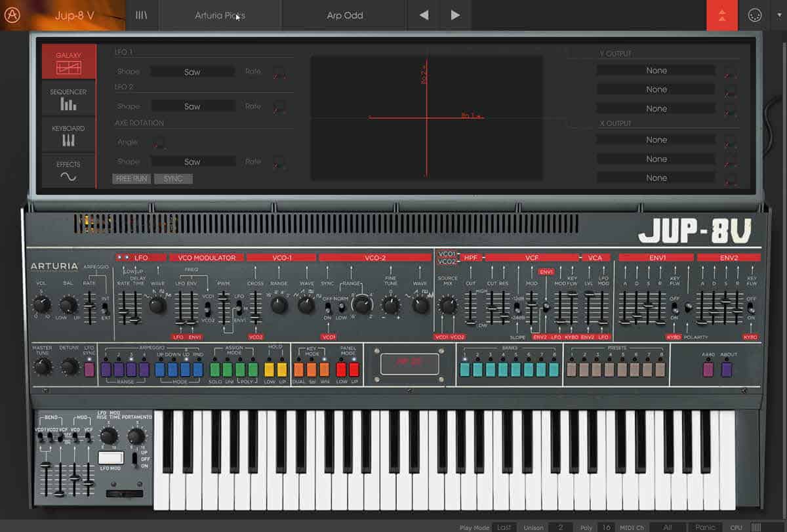Show the Keyboard settings panel
787x532 pixels.
pyautogui.click(x=69, y=135)
